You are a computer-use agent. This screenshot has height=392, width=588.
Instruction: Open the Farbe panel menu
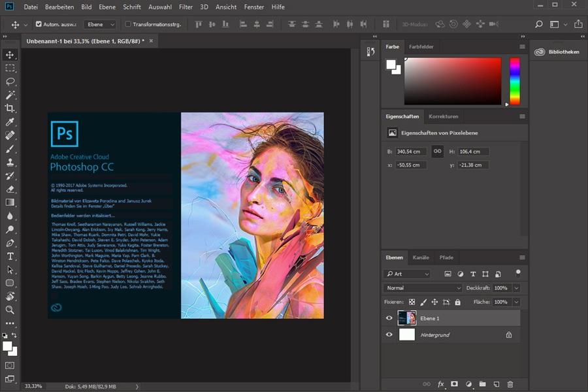point(522,46)
